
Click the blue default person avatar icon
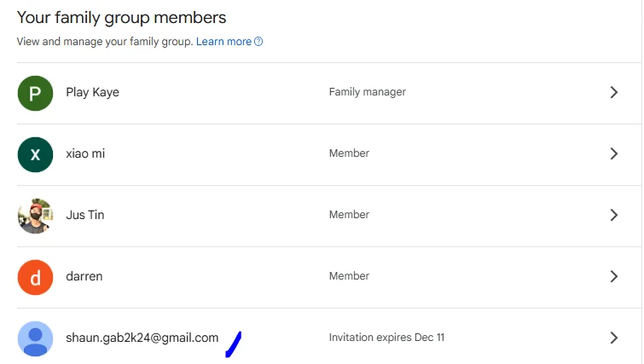tap(35, 338)
